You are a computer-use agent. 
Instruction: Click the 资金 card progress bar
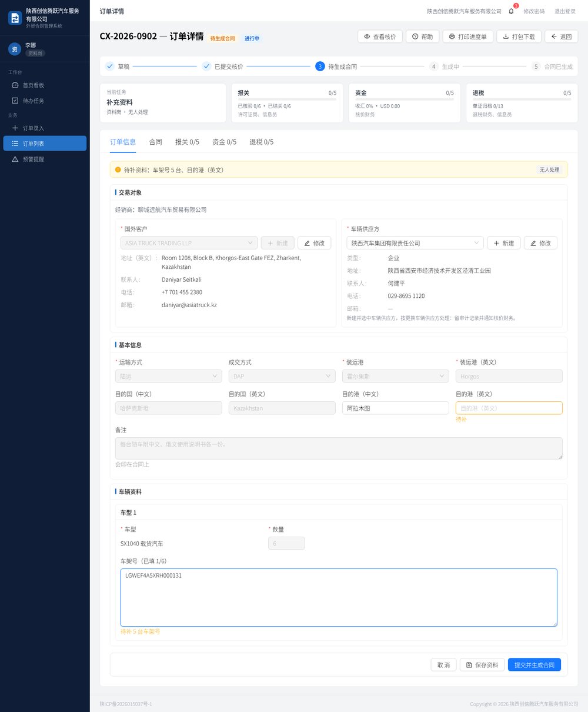coord(405,100)
